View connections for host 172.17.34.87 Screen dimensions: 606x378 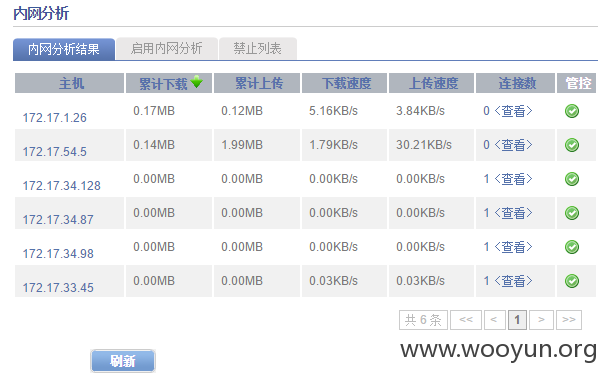click(x=513, y=213)
